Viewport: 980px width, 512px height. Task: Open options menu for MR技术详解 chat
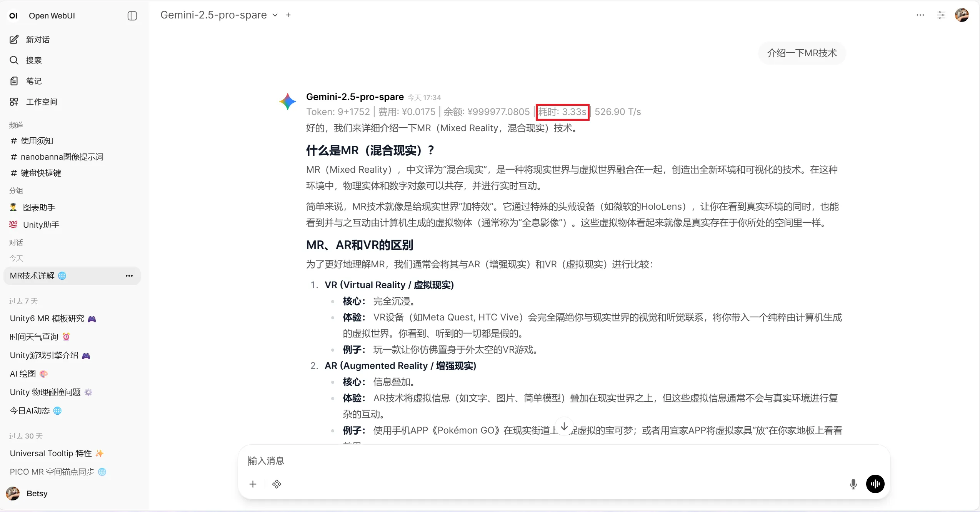coord(129,276)
